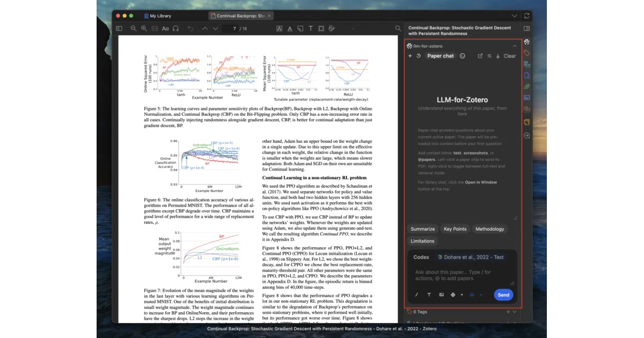Click the Methodology suggestion chip

click(489, 229)
